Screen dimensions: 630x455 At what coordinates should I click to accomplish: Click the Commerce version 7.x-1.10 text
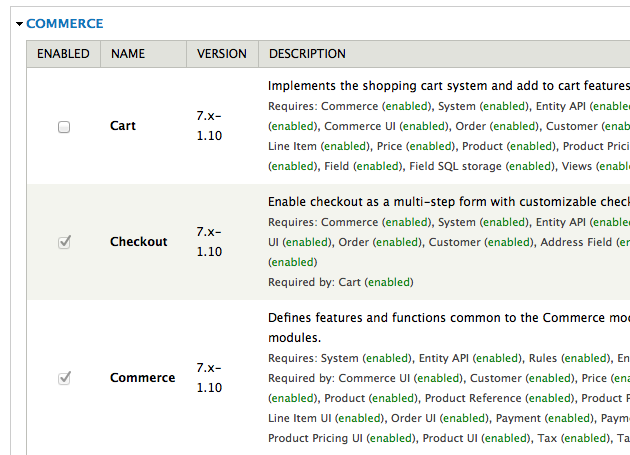(x=209, y=377)
